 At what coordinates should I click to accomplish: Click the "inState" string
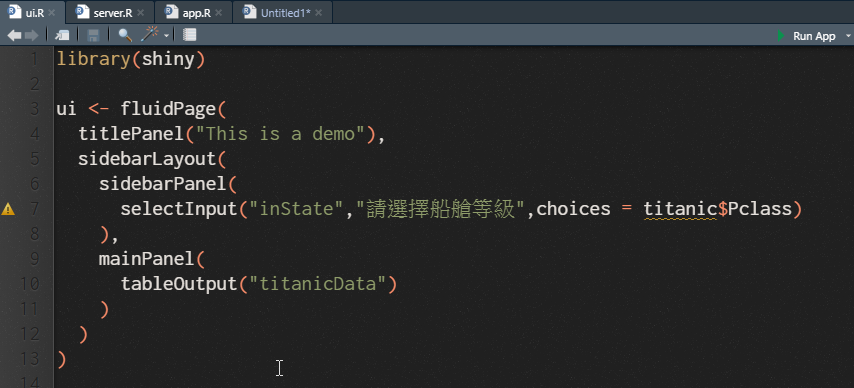tap(296, 209)
